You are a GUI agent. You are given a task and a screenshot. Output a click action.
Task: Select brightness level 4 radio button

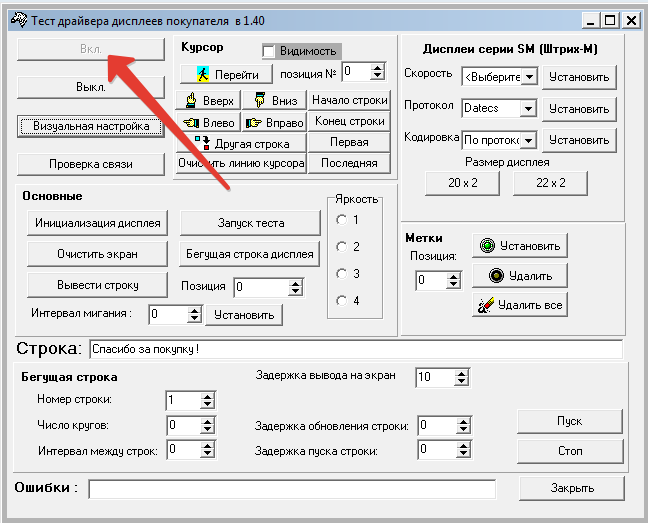[x=342, y=301]
